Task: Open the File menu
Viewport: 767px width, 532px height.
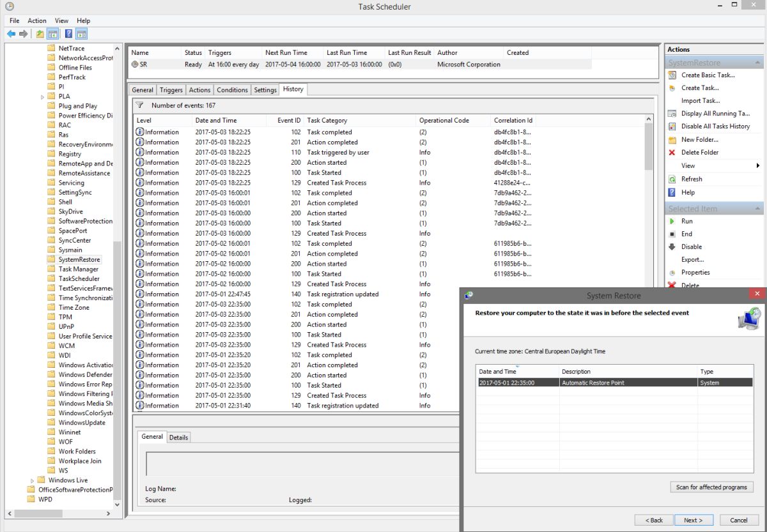Action: tap(14, 20)
